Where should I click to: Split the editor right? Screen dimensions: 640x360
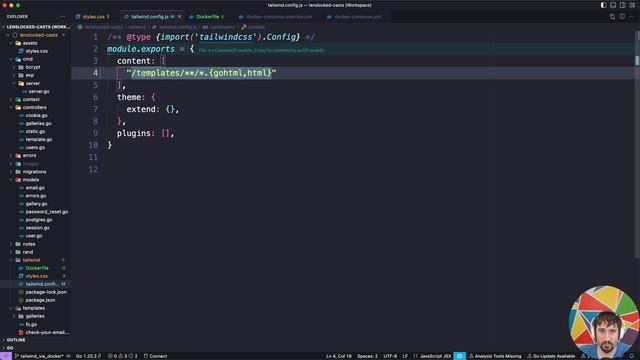(x=622, y=17)
